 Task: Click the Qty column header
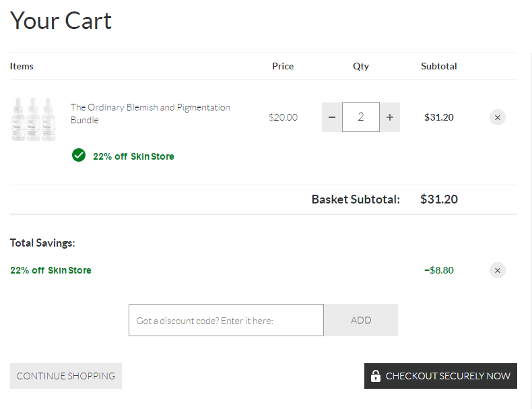click(x=361, y=66)
